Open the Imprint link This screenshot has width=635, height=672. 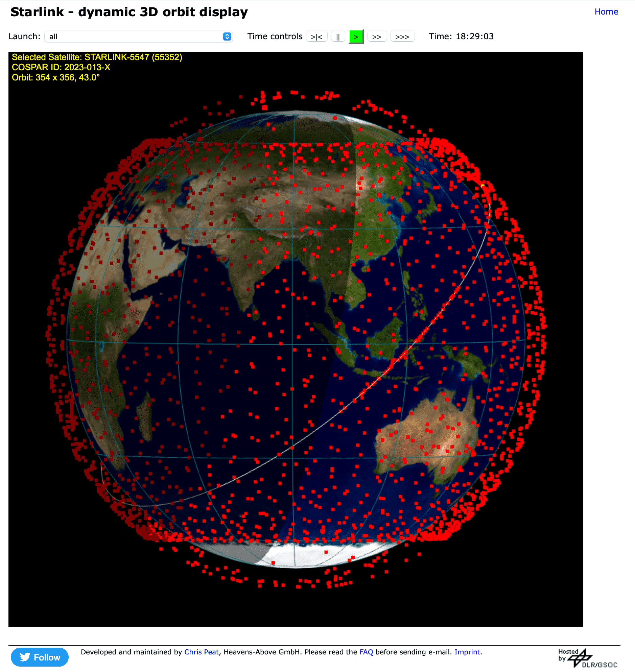(467, 652)
